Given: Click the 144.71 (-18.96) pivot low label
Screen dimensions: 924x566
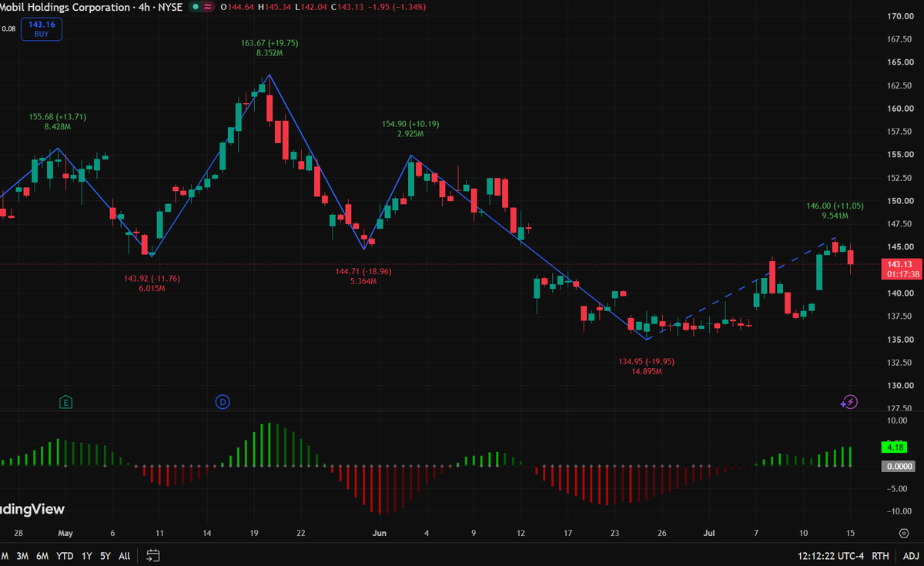Looking at the screenshot, I should tap(363, 272).
